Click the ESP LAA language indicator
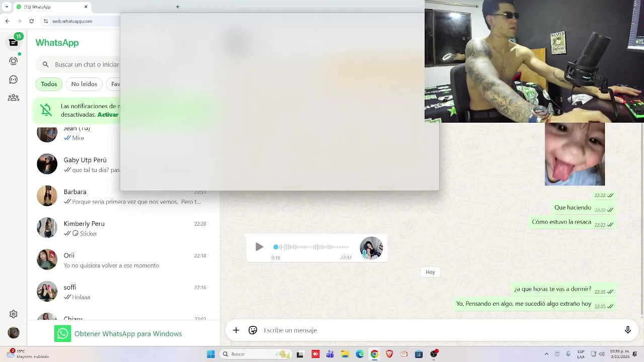 pyautogui.click(x=581, y=353)
